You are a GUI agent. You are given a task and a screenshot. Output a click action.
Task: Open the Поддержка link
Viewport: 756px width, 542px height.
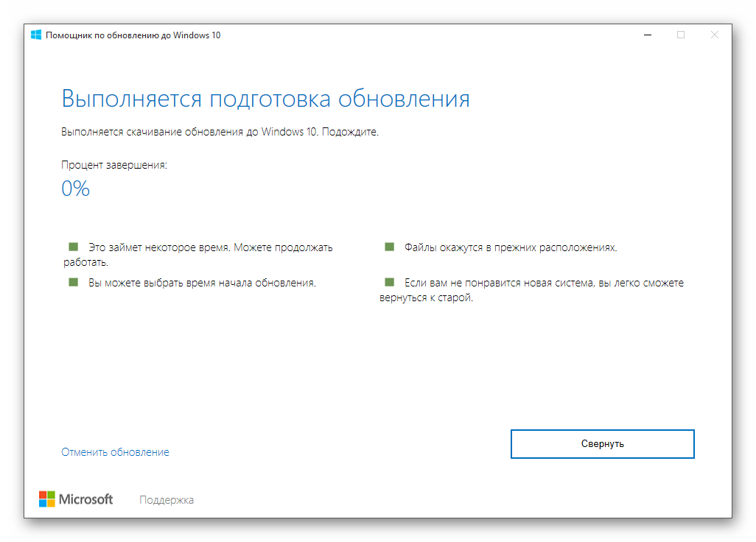coord(167,499)
